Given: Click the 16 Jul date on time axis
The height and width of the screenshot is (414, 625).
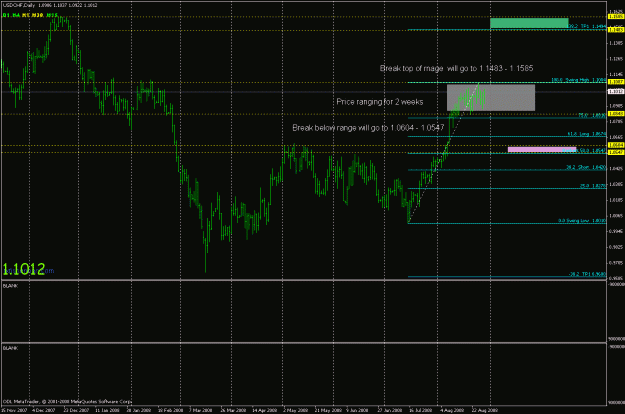Looking at the screenshot, I should [421, 410].
